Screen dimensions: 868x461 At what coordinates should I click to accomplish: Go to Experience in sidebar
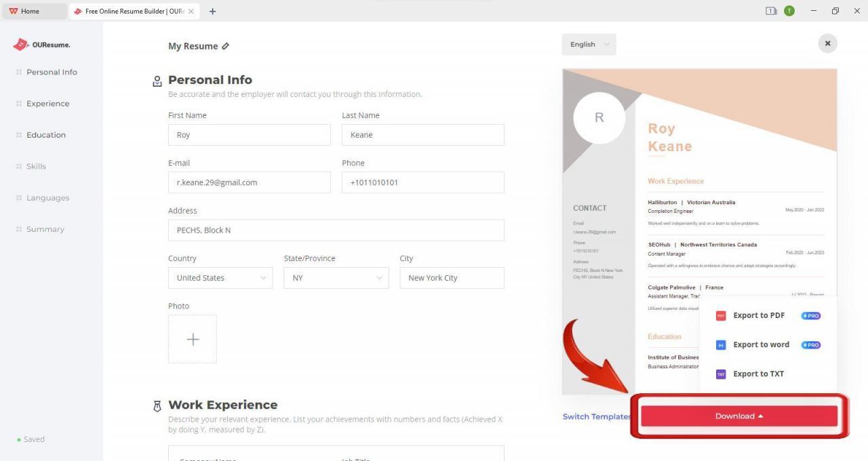tap(47, 104)
